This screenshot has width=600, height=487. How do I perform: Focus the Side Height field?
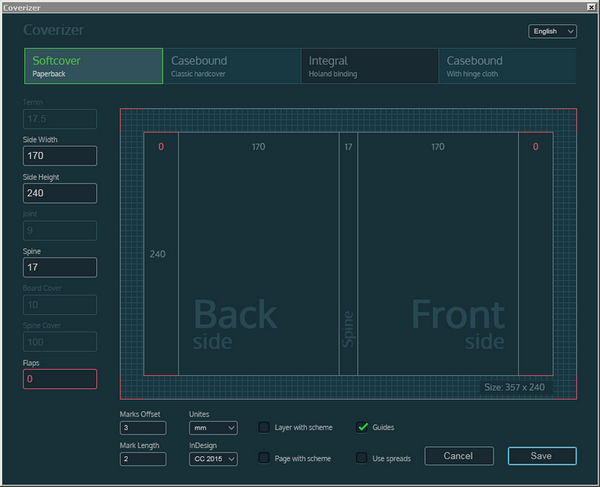point(59,193)
